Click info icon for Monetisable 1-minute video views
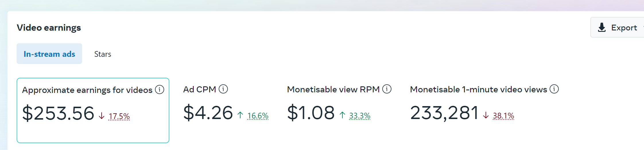644x150 pixels. pos(554,89)
